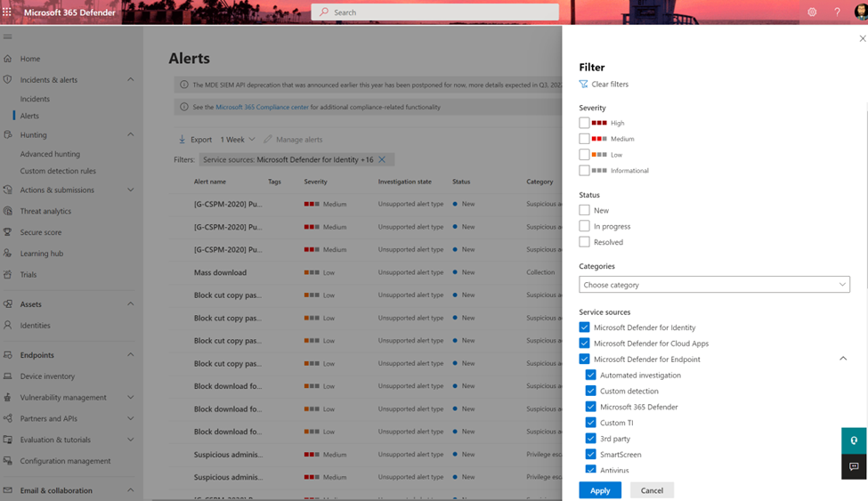Click the Threat analytics icon

(7, 211)
